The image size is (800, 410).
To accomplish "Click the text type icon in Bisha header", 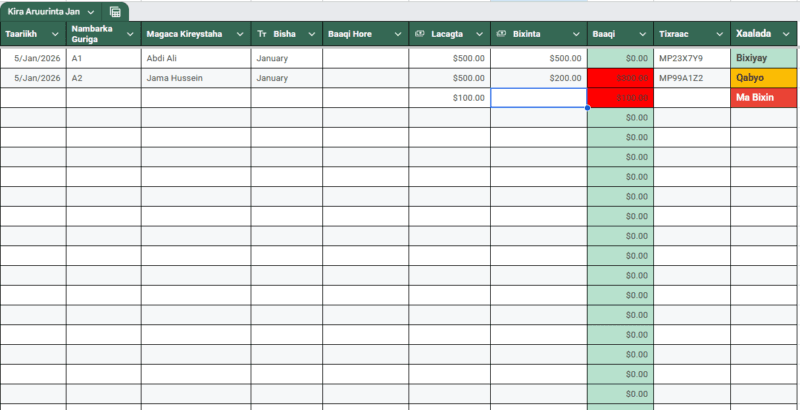I will tap(262, 34).
